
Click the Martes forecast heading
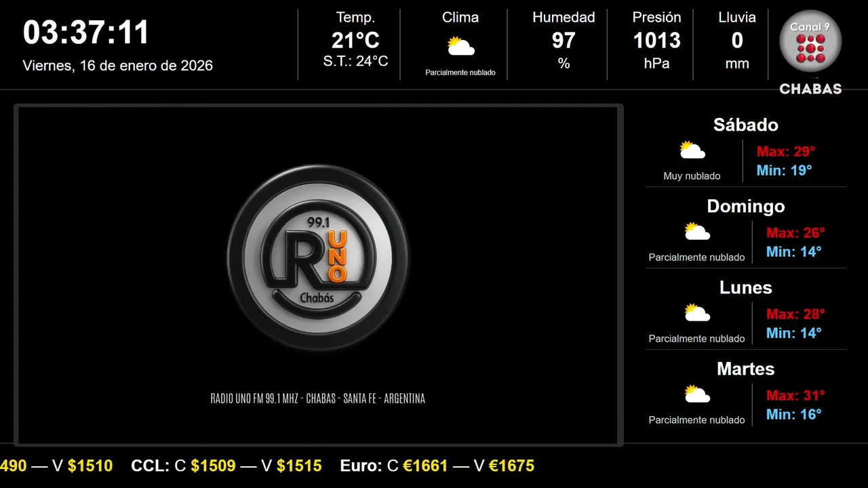(x=746, y=369)
